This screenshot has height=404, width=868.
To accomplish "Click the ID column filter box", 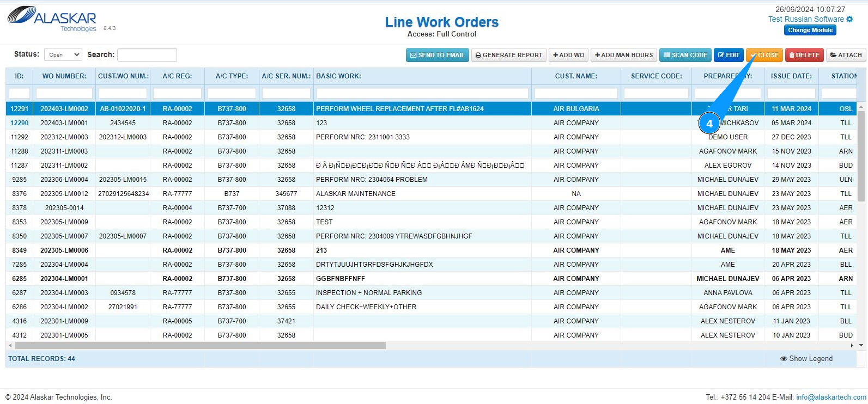I will pyautogui.click(x=20, y=93).
